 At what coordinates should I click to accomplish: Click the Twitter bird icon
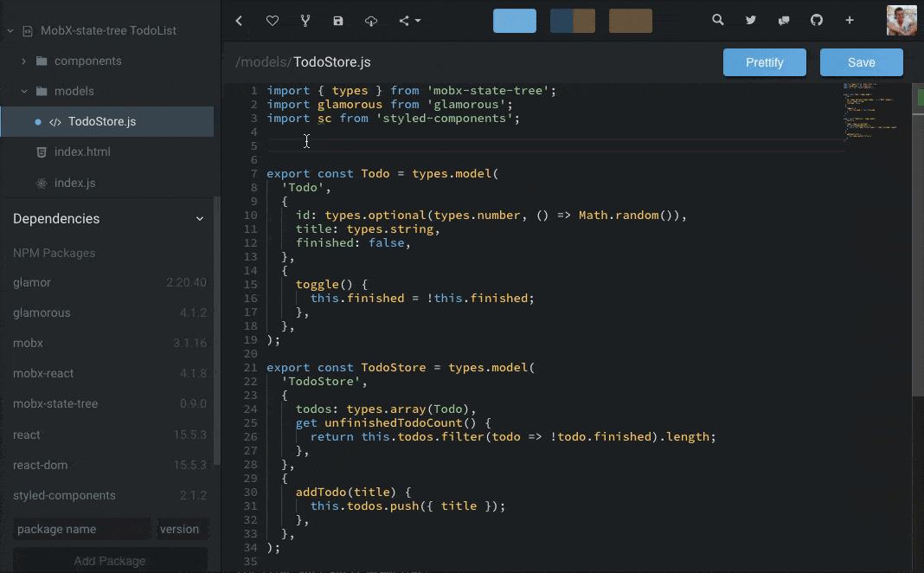click(750, 19)
